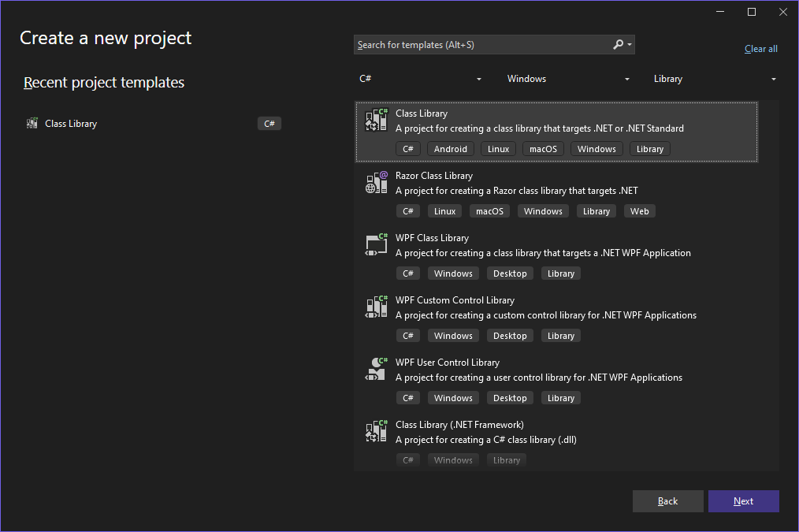Screen dimensions: 799x532
Task: Pick the WPF User Control Library template
Action: [x=556, y=380]
